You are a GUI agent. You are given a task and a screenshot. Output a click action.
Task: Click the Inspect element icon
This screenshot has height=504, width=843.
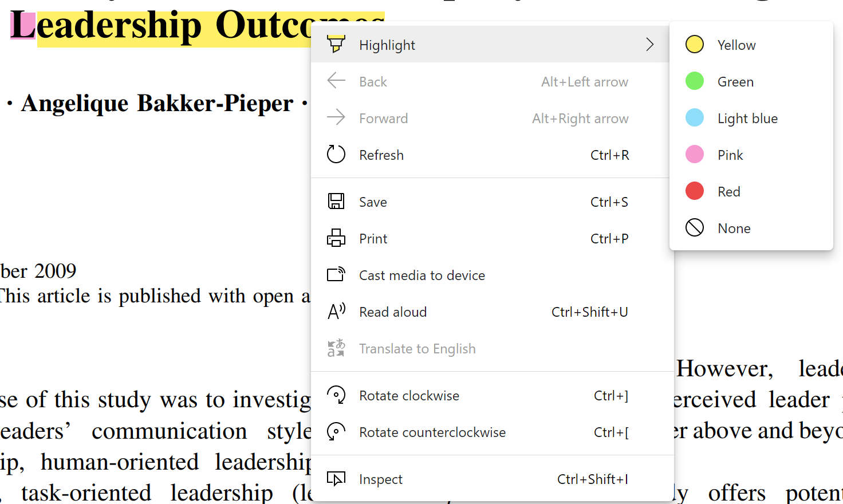coord(336,478)
